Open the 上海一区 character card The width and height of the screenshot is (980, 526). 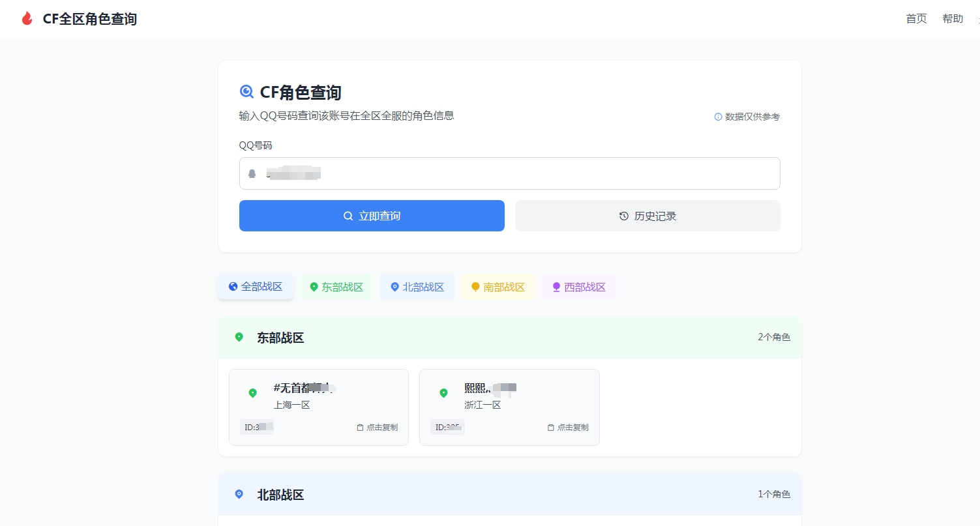(319, 407)
